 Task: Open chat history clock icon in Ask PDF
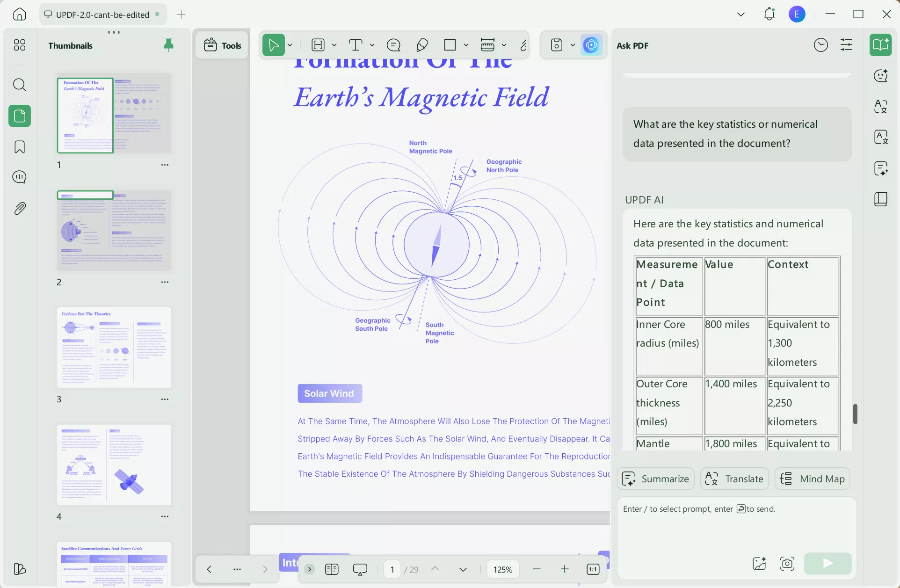pyautogui.click(x=820, y=45)
